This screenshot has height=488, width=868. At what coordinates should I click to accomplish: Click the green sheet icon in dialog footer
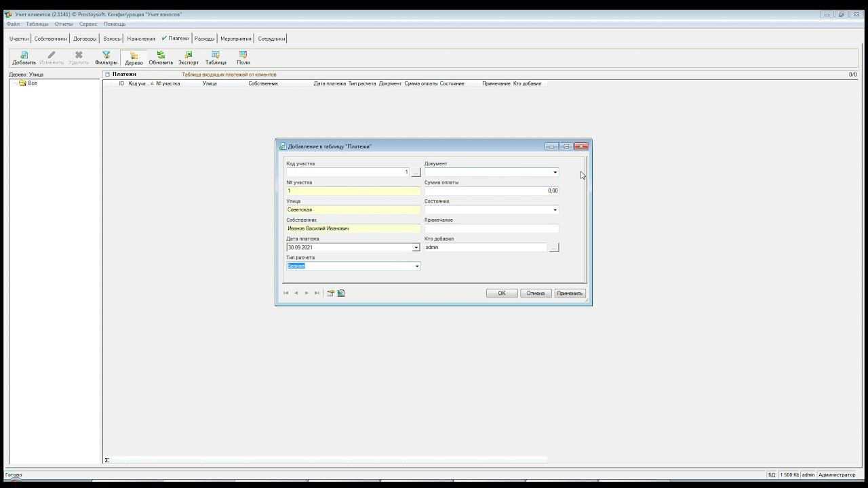click(341, 293)
